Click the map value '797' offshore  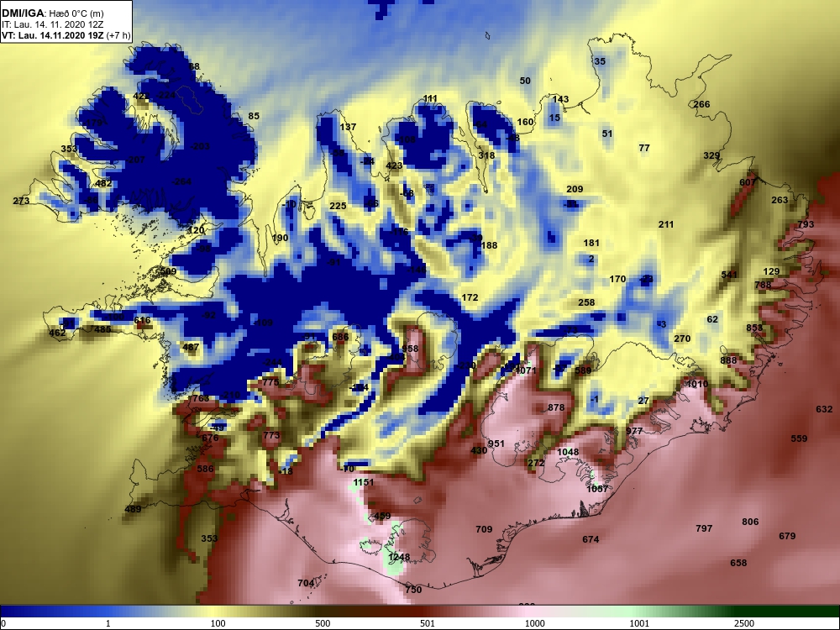704,528
